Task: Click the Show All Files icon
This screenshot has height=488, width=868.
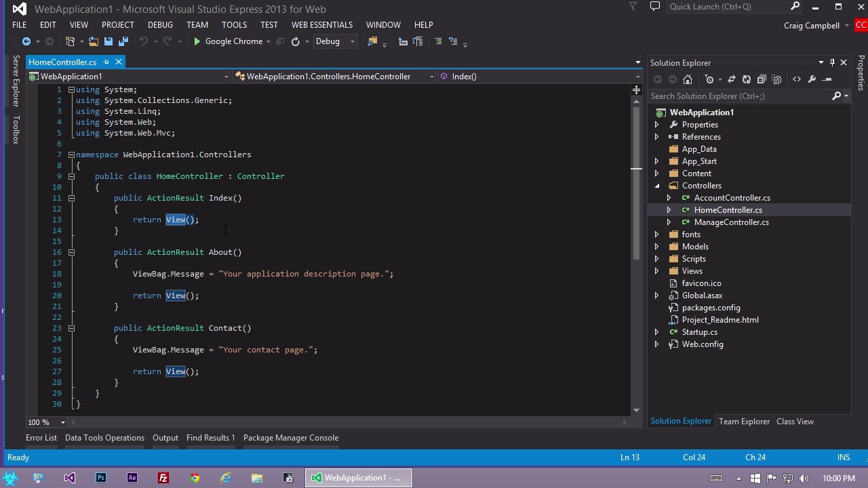Action: 776,79
